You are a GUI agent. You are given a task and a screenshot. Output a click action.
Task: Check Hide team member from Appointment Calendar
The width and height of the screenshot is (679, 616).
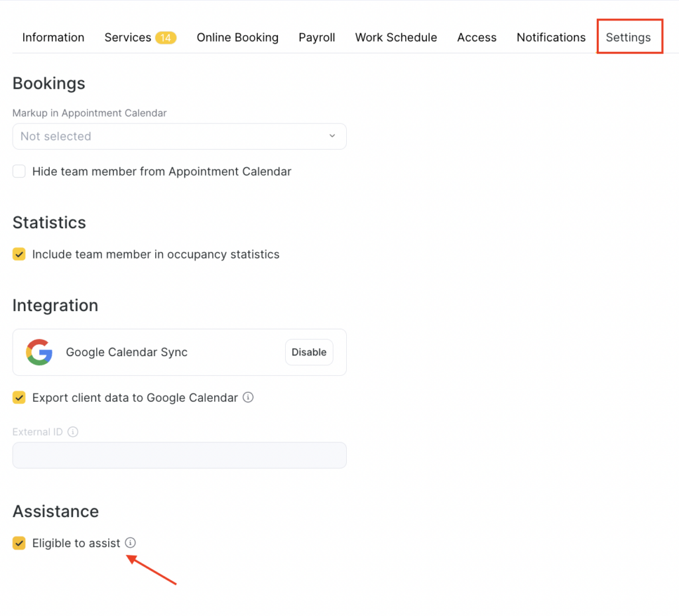(19, 172)
